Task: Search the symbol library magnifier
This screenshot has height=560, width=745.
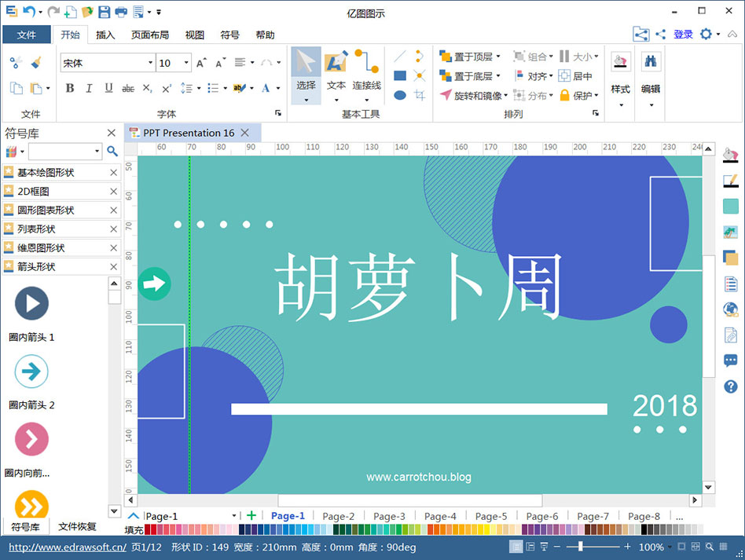Action: (112, 151)
